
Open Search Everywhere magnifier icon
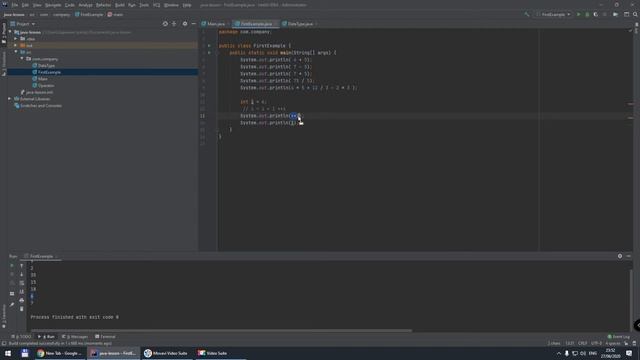[x=635, y=14]
